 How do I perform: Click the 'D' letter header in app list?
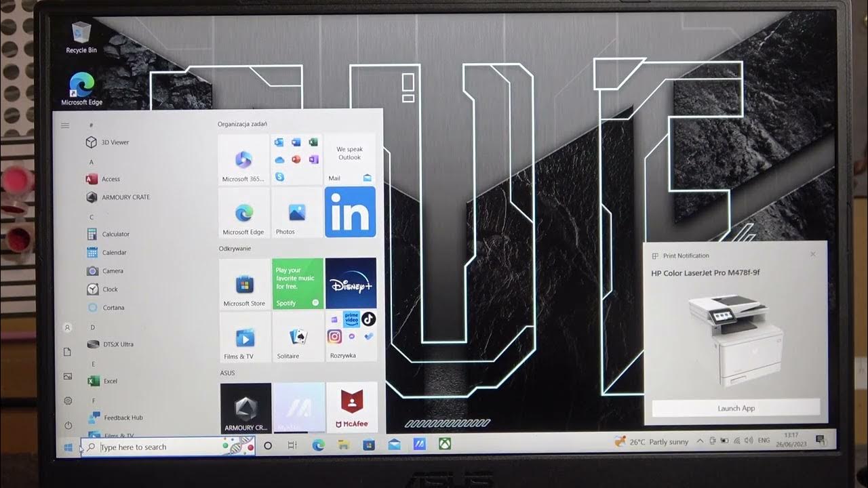[x=92, y=327]
